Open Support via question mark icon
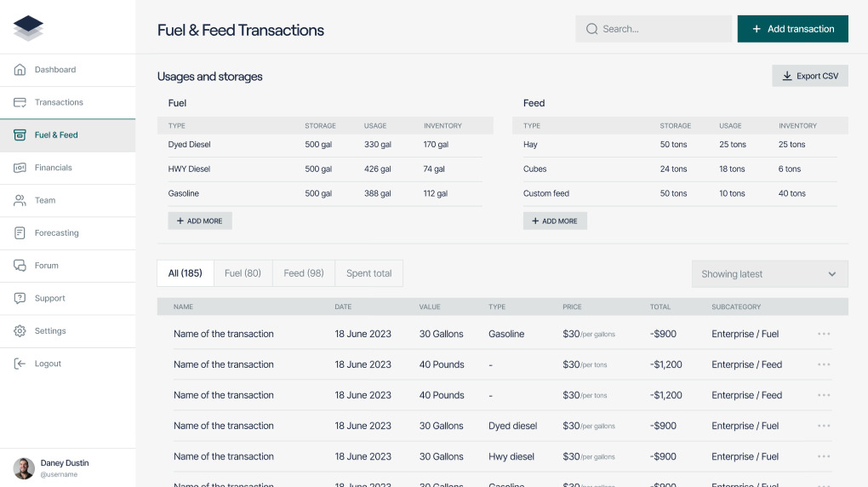Screen dimensions: 868x487 click(x=20, y=298)
